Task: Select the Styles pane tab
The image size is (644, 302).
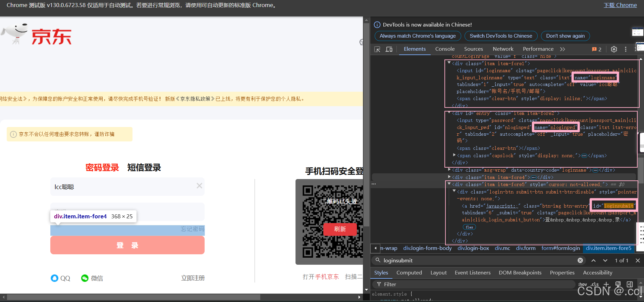Action: pyautogui.click(x=381, y=273)
